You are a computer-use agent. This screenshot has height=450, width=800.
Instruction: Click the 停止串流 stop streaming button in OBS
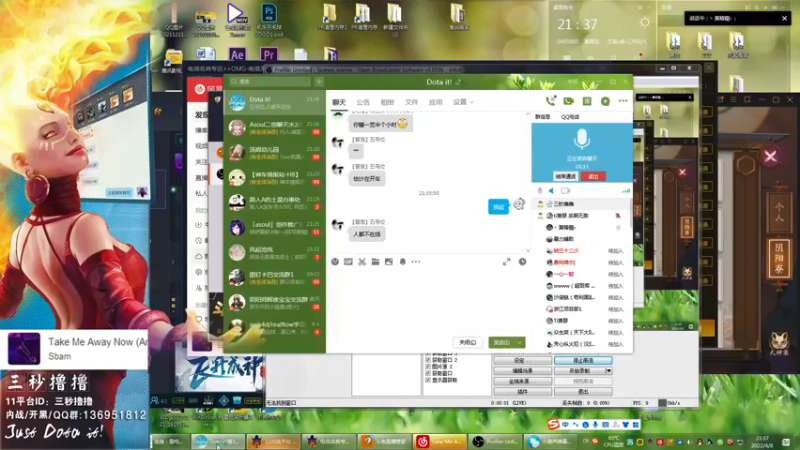coord(583,360)
